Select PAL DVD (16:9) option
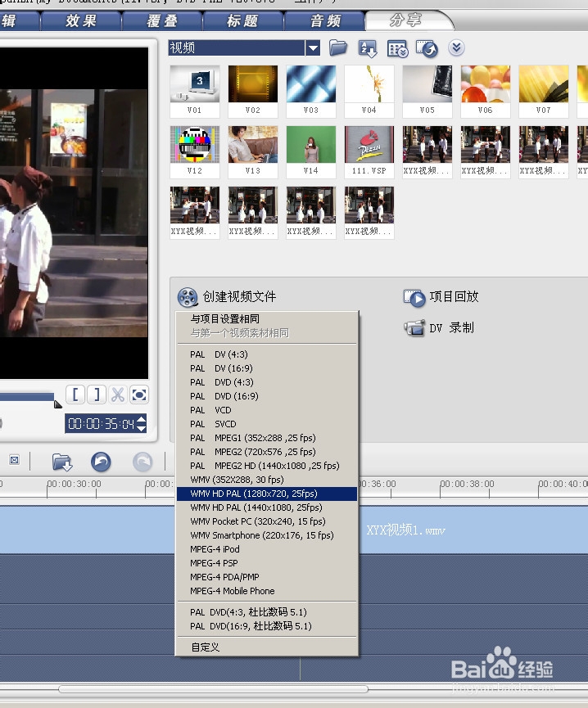Viewport: 588px width, 708px height. (267, 396)
